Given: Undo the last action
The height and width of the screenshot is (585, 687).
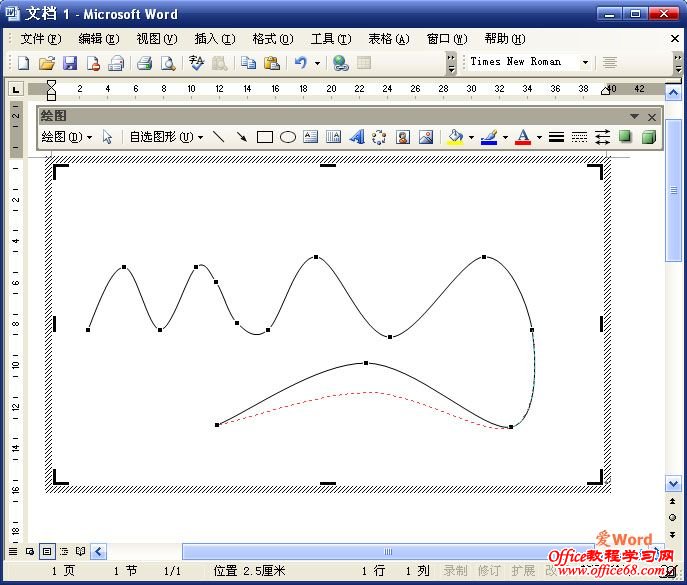Looking at the screenshot, I should pyautogui.click(x=301, y=63).
